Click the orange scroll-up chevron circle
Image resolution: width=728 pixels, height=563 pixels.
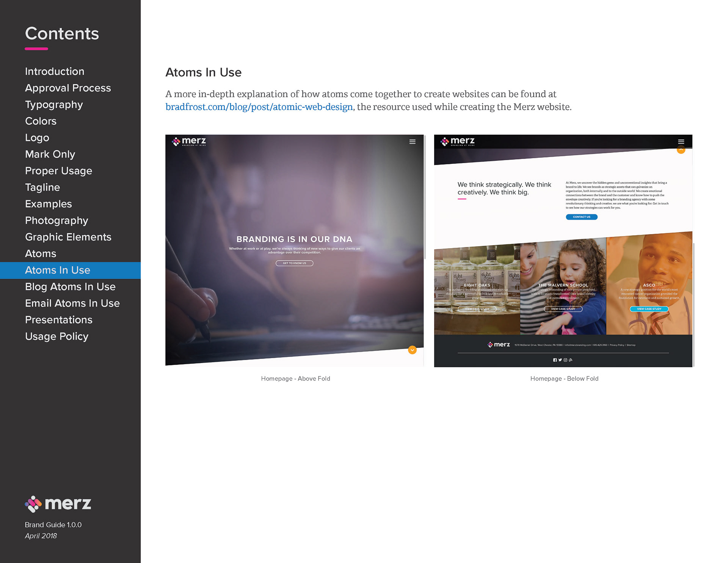coord(681,150)
